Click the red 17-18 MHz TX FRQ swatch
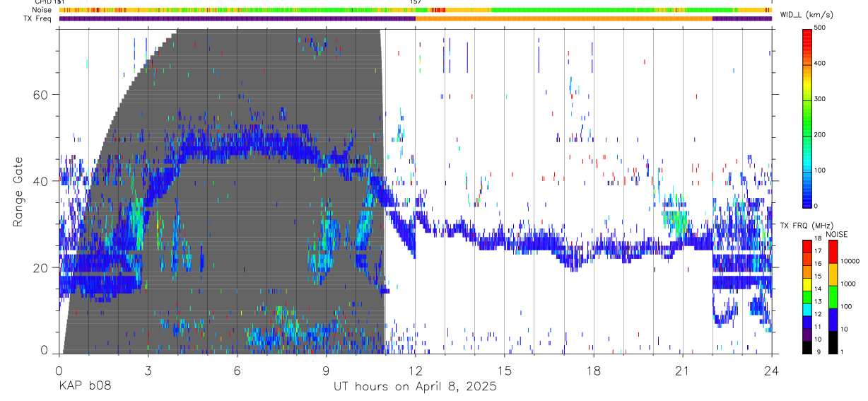The image size is (868, 401). (x=807, y=245)
